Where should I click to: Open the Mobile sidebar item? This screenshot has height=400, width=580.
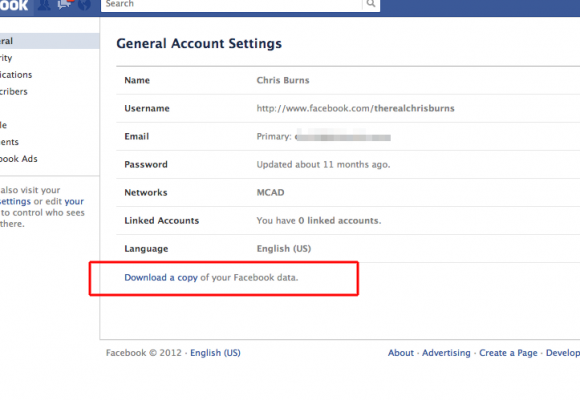pyautogui.click(x=3, y=125)
